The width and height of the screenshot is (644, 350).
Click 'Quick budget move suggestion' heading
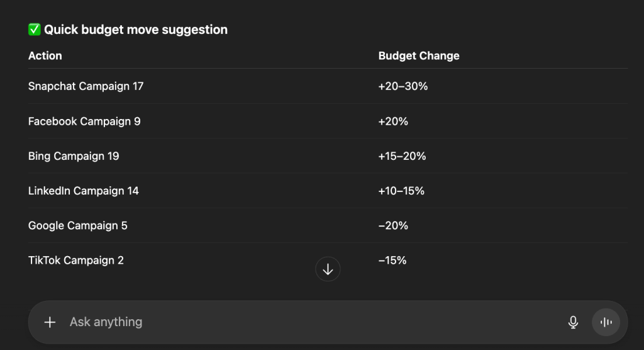click(136, 30)
